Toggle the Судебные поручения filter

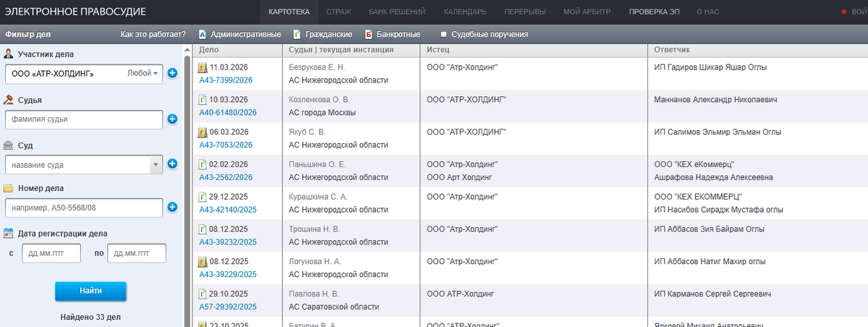pyautogui.click(x=444, y=34)
